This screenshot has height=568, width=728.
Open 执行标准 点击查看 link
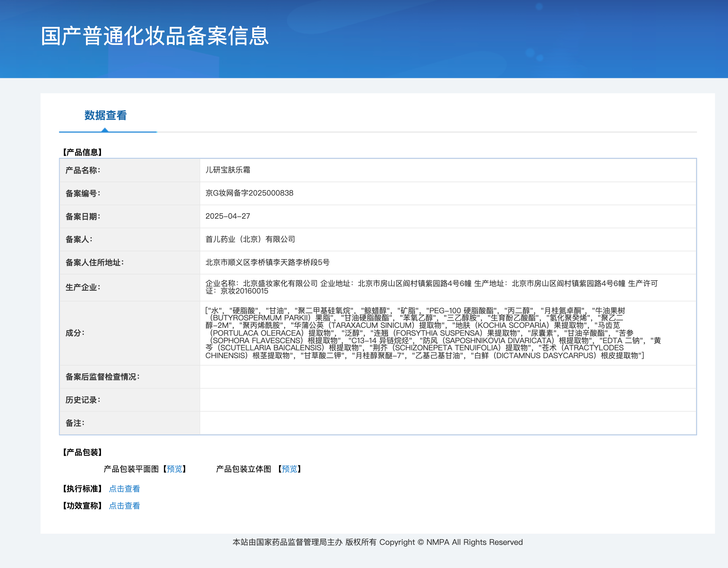(124, 489)
